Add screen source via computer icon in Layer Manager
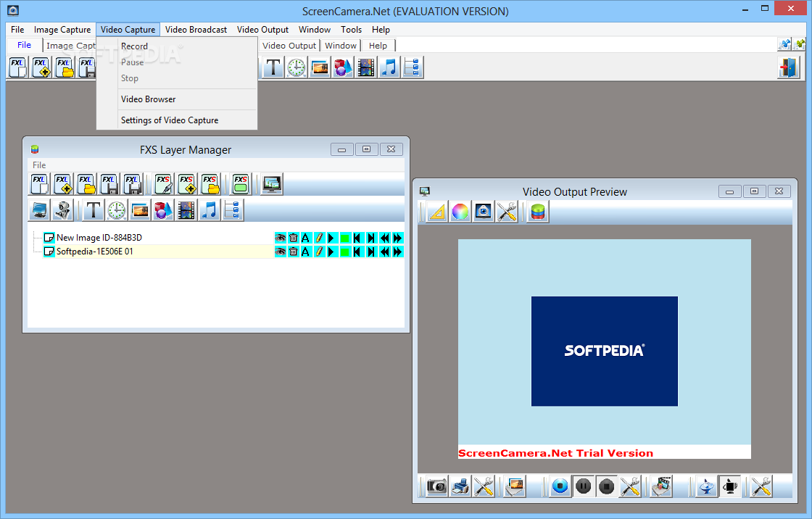Image resolution: width=812 pixels, height=519 pixels. [39, 209]
